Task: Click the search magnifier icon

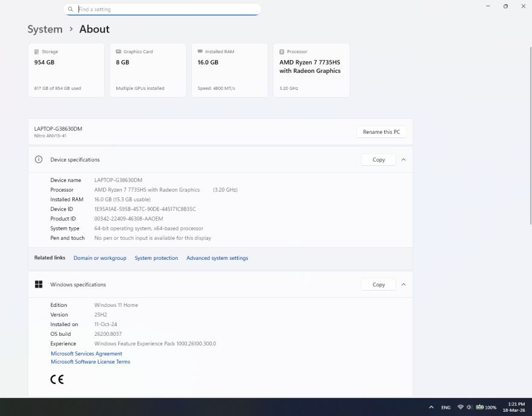Action: pyautogui.click(x=70, y=9)
